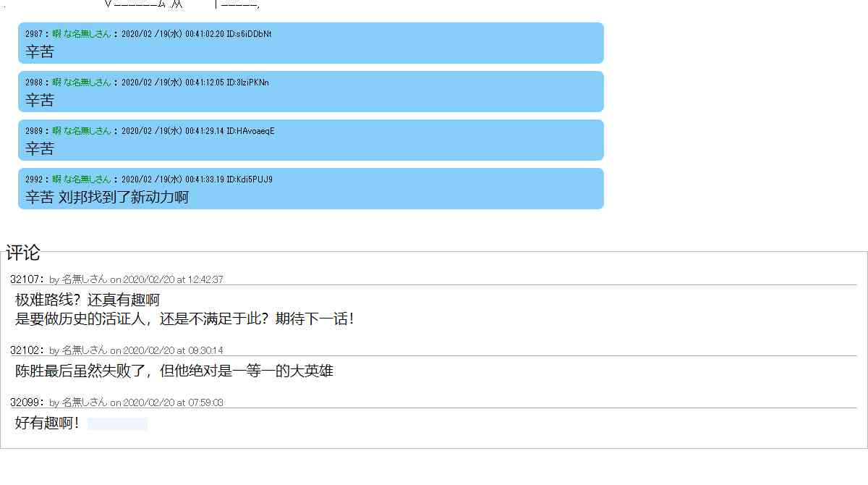This screenshot has width=868, height=485.
Task: Select the ID s6iDDbNt in post 2987
Action: [x=250, y=34]
